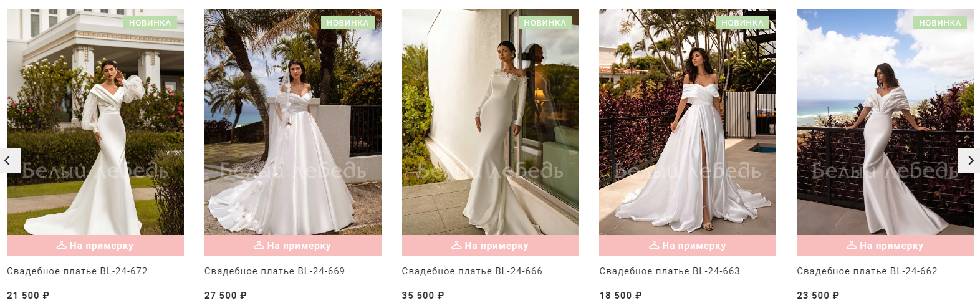The height and width of the screenshot is (308, 980).
Task: Open Свадебное платье BL-24-662 title link
Action: [867, 271]
